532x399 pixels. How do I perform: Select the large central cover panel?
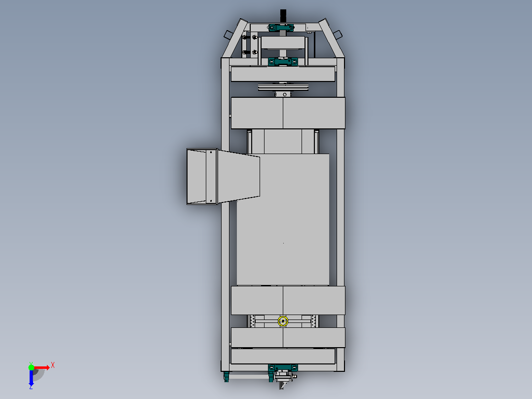click(283, 219)
